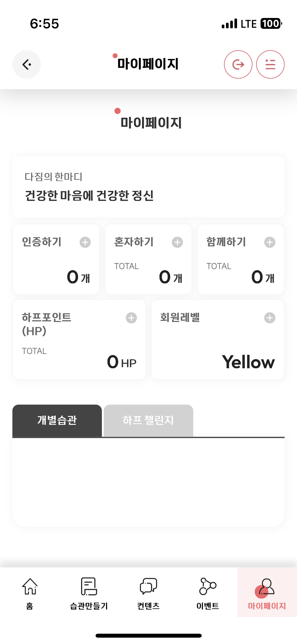Screen dimensions: 297x644
Task: Tap the 함께하기 TOTAL count
Action: pos(263,277)
